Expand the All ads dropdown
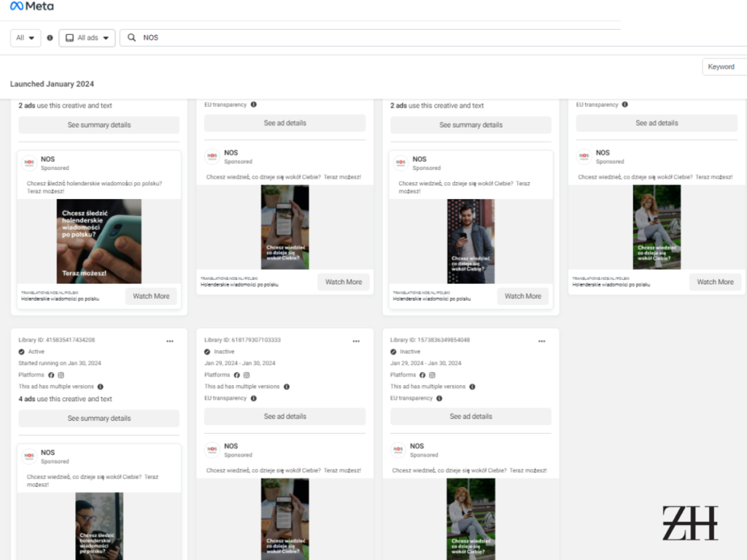747x560 pixels. point(88,38)
